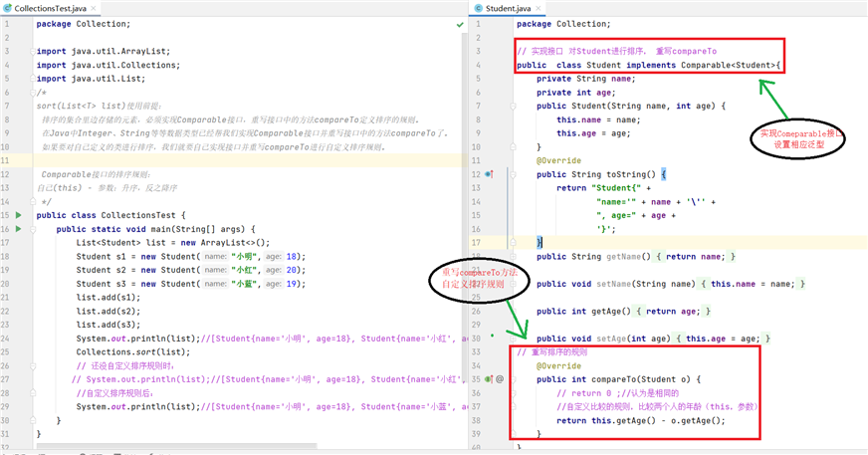Click the horizontal scrollbar of left editor
The height and width of the screenshot is (455, 868).
pyautogui.click(x=176, y=445)
